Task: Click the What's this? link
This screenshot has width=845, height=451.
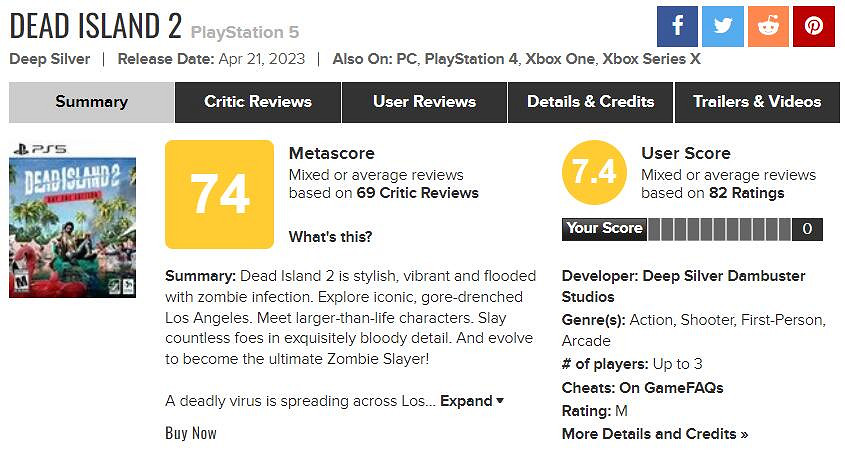Action: click(330, 237)
